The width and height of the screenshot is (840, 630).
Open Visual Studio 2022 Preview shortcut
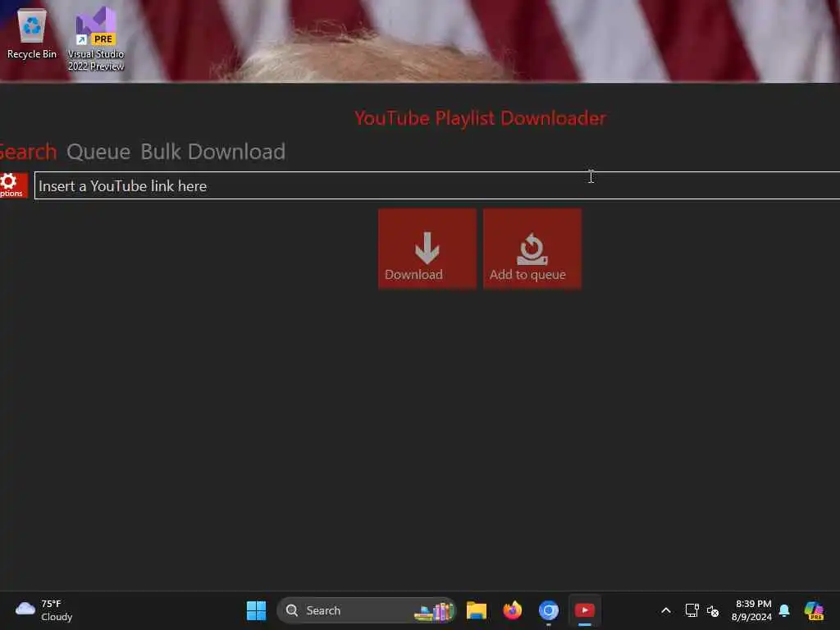pos(96,39)
